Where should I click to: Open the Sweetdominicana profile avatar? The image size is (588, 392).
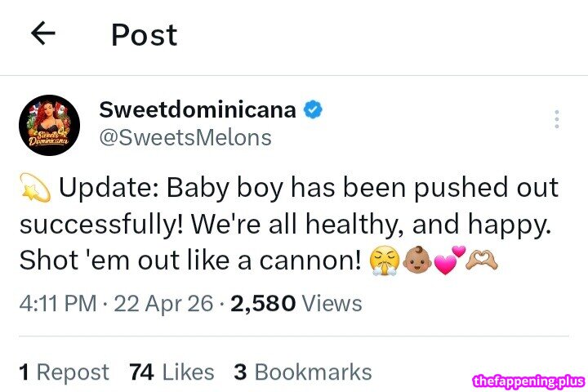(x=49, y=125)
